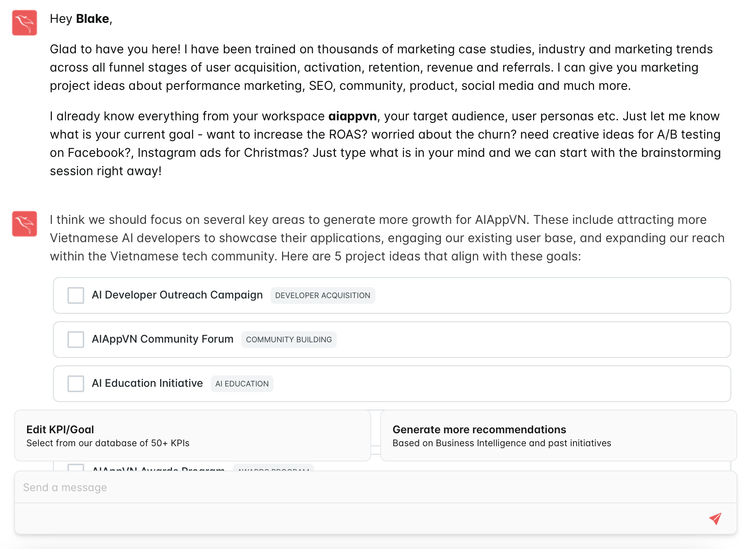Click the 'I think we should focus' reply text
Image resolution: width=756 pixels, height=549 pixels.
tap(387, 238)
